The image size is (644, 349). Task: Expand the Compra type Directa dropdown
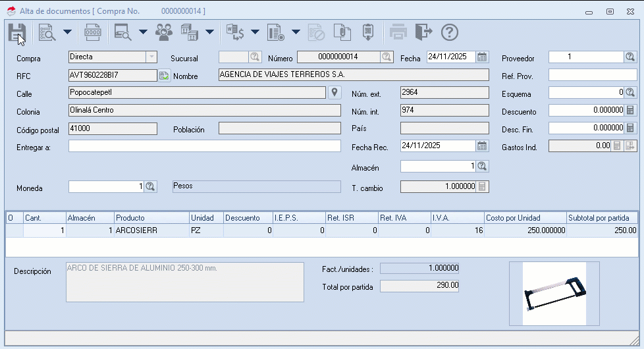(x=151, y=57)
